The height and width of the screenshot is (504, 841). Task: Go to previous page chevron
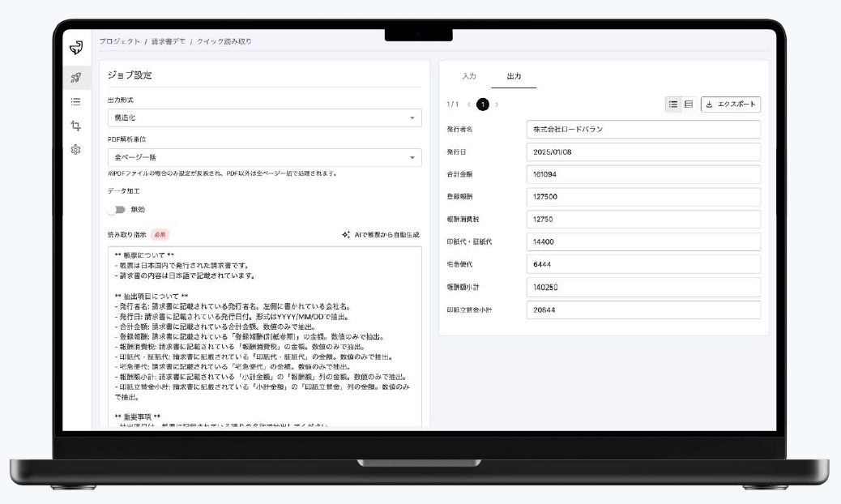[469, 105]
